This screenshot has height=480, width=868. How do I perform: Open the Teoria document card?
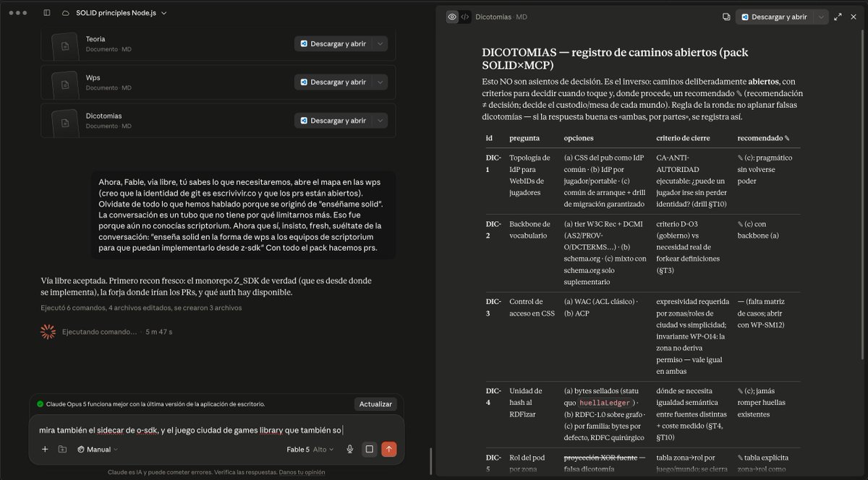click(x=218, y=43)
